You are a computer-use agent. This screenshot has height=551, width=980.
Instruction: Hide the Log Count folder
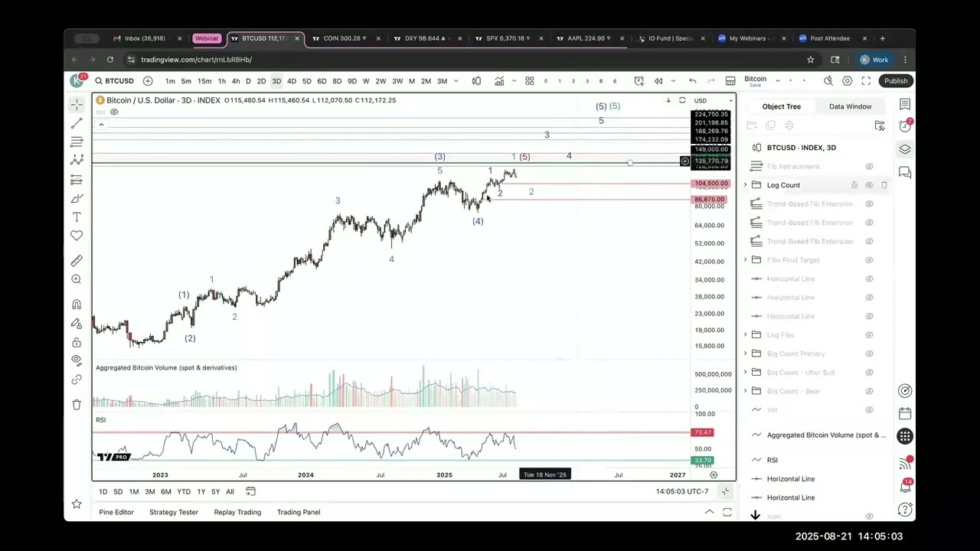coord(869,185)
